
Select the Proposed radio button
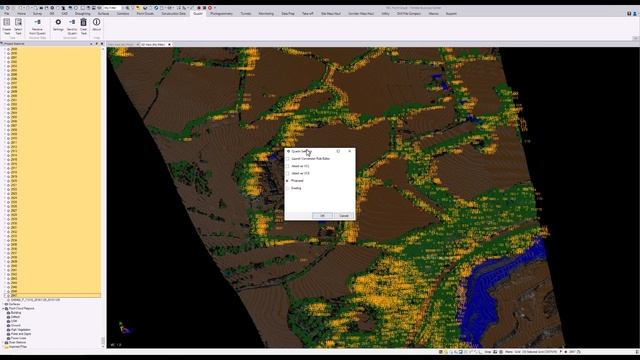click(x=287, y=181)
